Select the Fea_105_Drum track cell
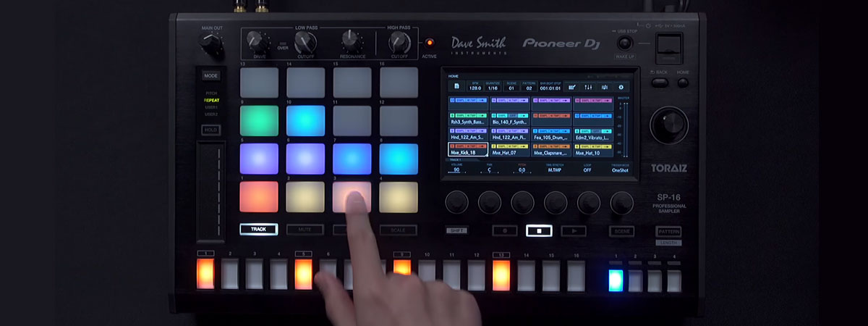 [x=551, y=134]
